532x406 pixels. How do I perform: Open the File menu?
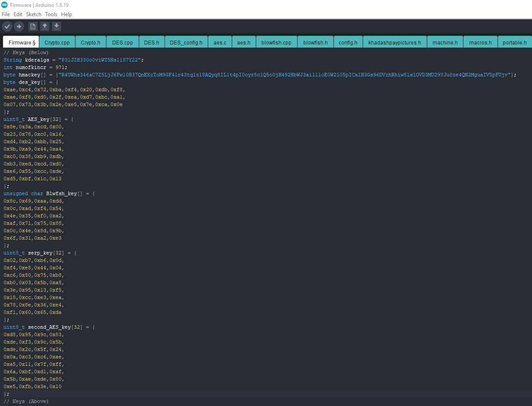6,14
